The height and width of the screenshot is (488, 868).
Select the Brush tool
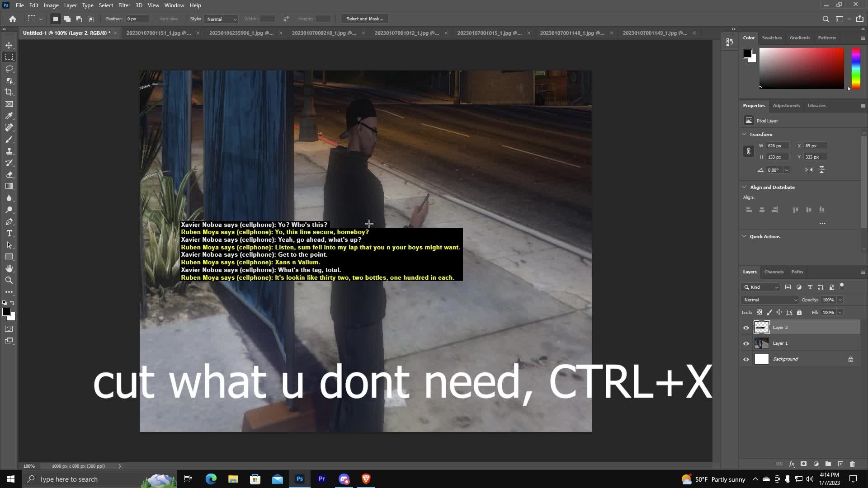pyautogui.click(x=9, y=139)
